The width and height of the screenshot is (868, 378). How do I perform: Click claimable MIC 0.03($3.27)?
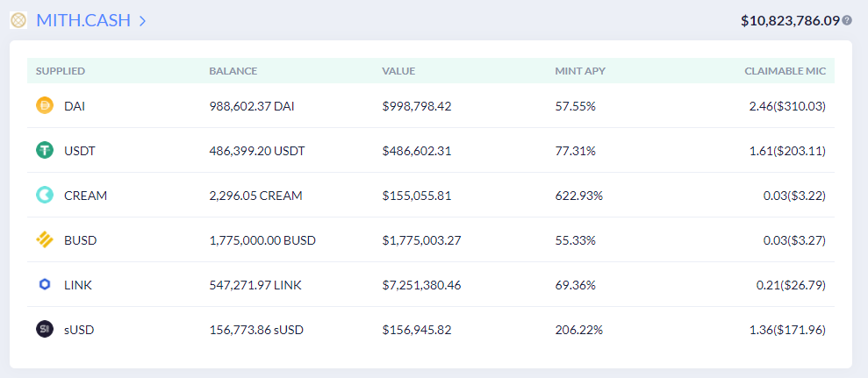pos(794,240)
